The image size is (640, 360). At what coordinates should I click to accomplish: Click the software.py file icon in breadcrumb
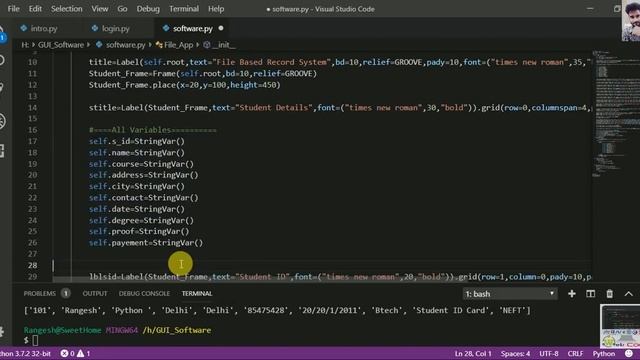point(99,44)
